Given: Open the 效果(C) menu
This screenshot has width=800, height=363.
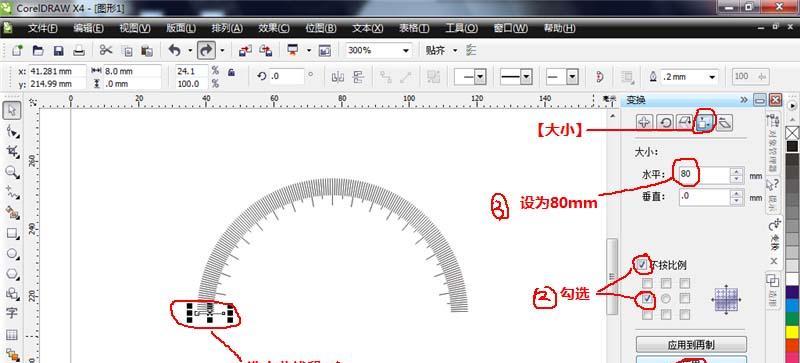Looking at the screenshot, I should (x=273, y=29).
